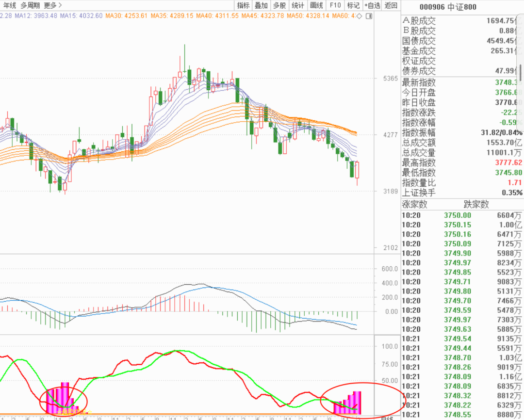Click the 最高指数 value 3777.62
The width and height of the screenshot is (524, 420).
[x=508, y=162]
